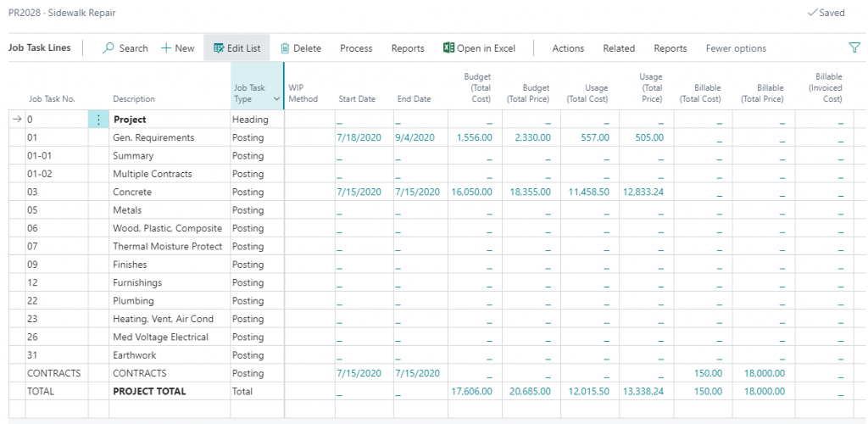Open usage total price 505.00
The image size is (868, 424).
coord(650,137)
